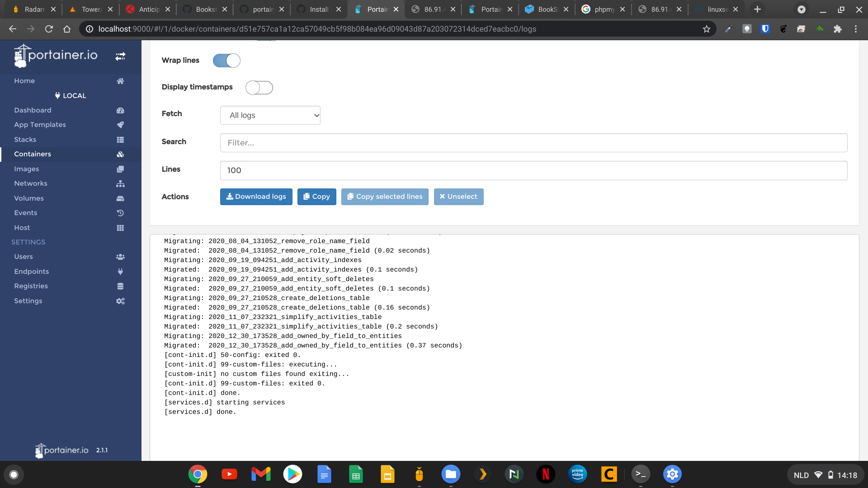Open a new browser tab
The width and height of the screenshot is (868, 488).
[757, 9]
